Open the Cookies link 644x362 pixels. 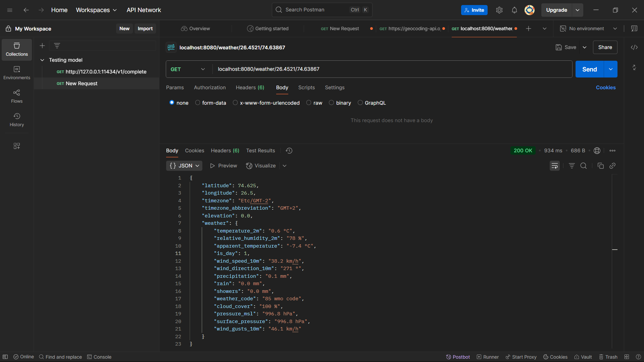pos(606,88)
